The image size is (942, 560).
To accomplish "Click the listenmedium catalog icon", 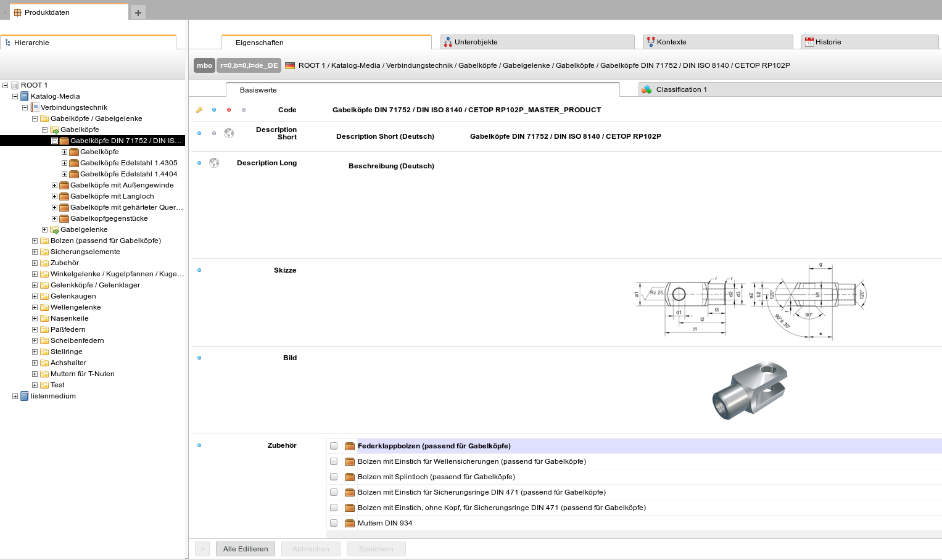I will pyautogui.click(x=25, y=396).
